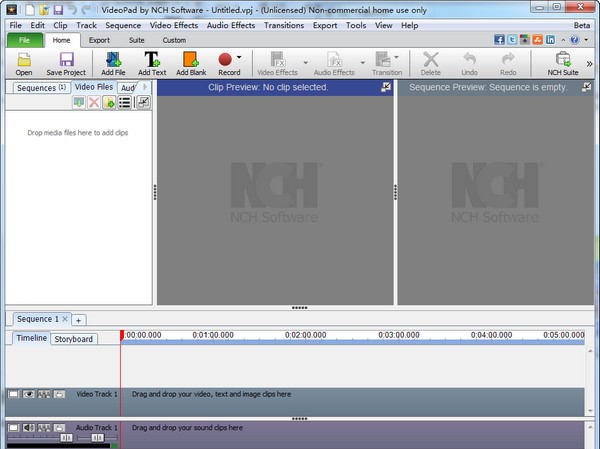Undock the Sequence Preview panel
The width and height of the screenshot is (600, 449).
[587, 87]
